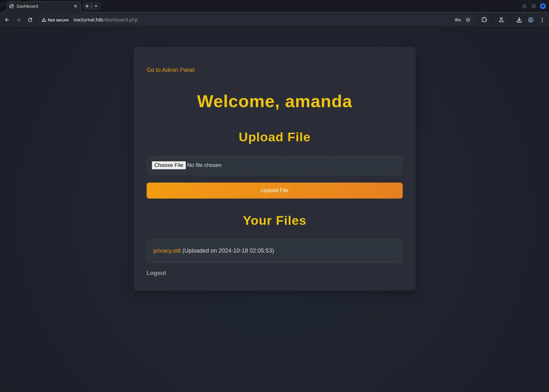
Task: Click the maximize window button
Action: coord(534,6)
